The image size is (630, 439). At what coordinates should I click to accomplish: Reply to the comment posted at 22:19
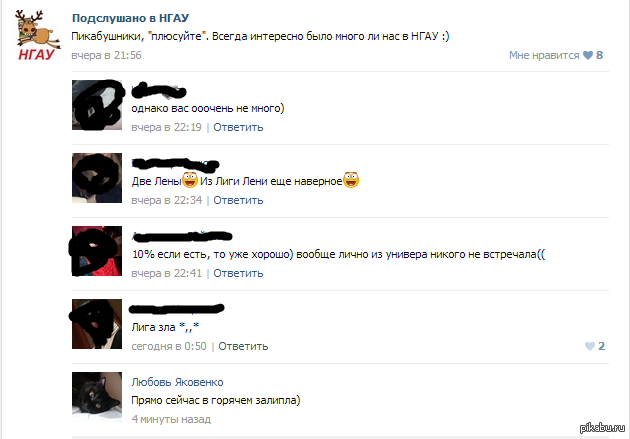pos(238,127)
